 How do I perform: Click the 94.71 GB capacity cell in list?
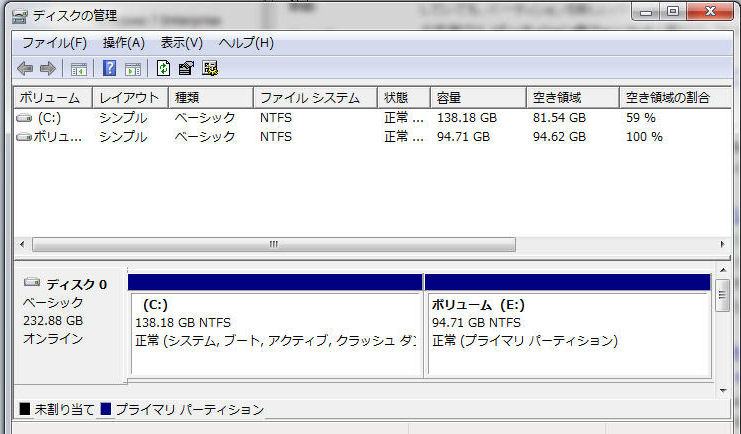coord(463,137)
